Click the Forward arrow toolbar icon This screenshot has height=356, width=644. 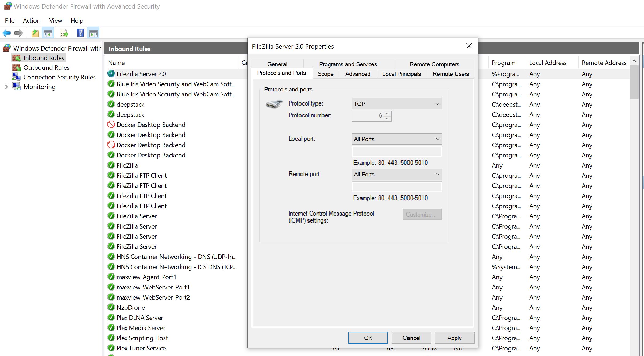click(18, 33)
